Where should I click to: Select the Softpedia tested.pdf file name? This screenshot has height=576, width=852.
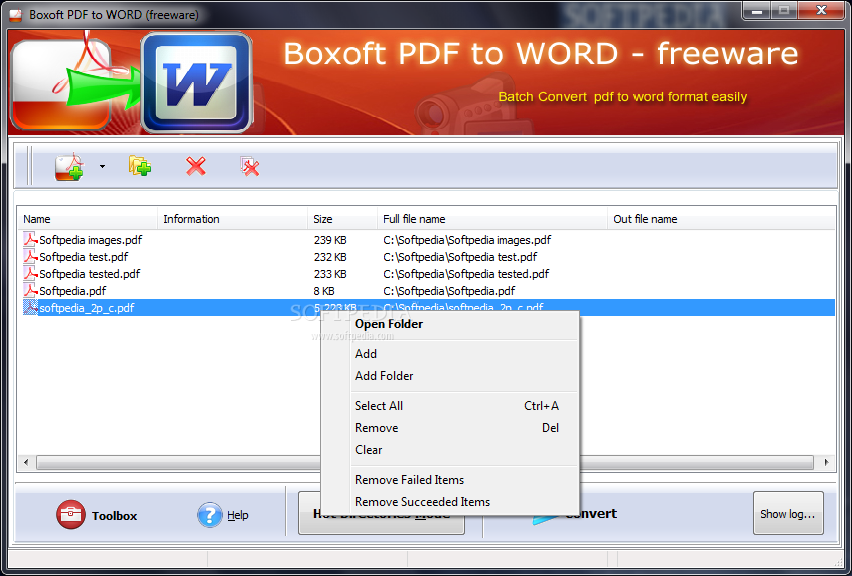90,273
